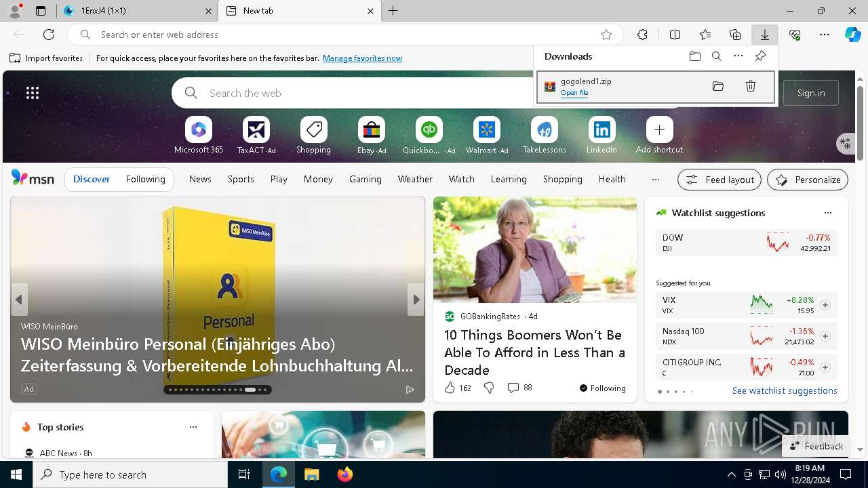Select the Following feed tab

point(145,180)
